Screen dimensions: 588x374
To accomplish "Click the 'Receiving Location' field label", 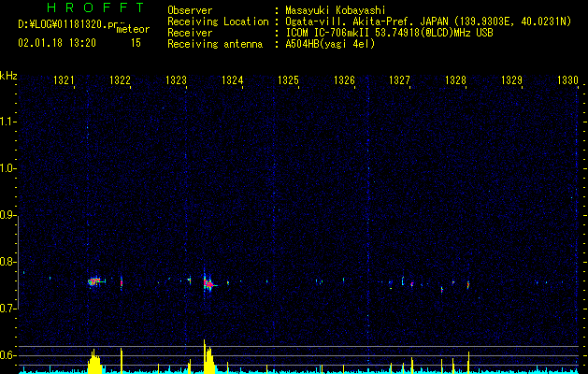I will (x=218, y=22).
